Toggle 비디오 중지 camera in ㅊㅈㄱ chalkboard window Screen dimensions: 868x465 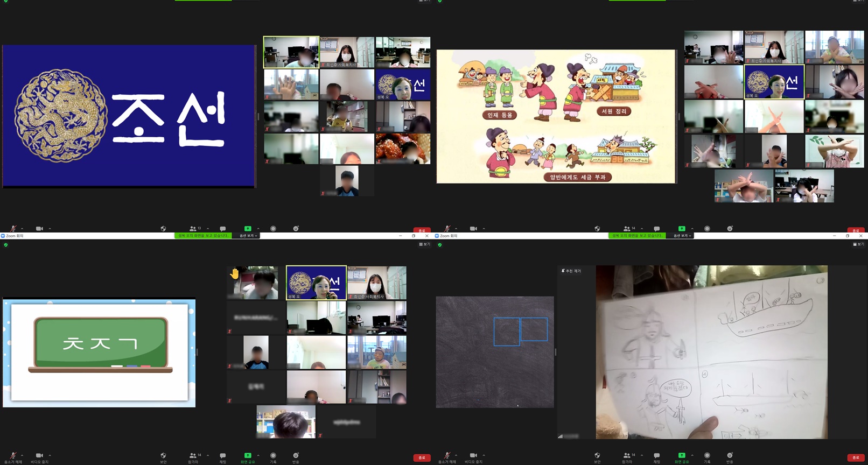pyautogui.click(x=39, y=456)
